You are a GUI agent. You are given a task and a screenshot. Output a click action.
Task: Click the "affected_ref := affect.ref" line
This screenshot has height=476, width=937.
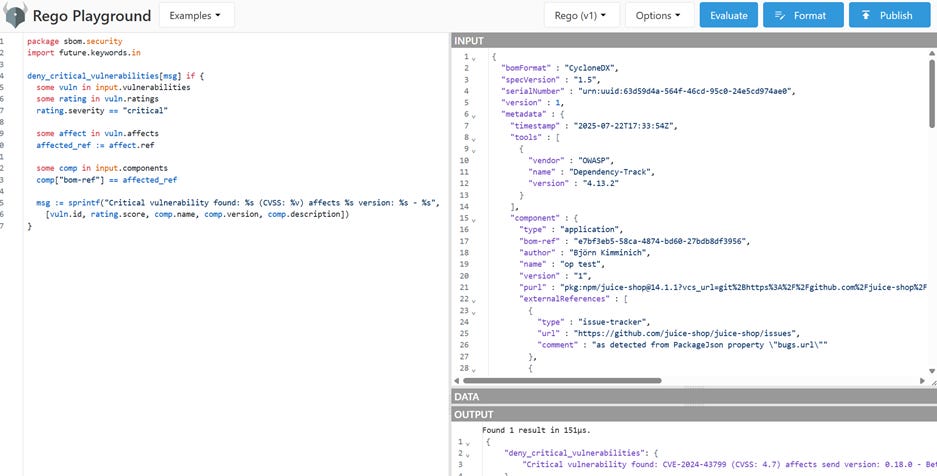click(x=96, y=145)
